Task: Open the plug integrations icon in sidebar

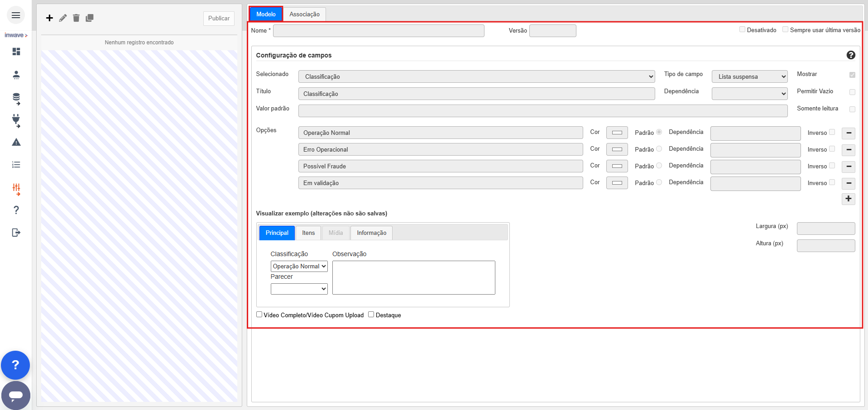Action: pos(16,120)
